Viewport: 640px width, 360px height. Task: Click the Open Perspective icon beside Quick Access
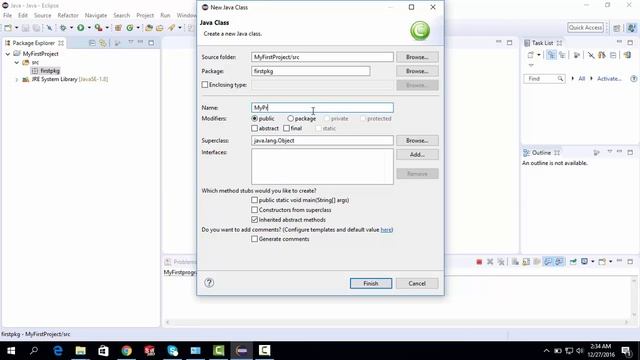(617, 28)
